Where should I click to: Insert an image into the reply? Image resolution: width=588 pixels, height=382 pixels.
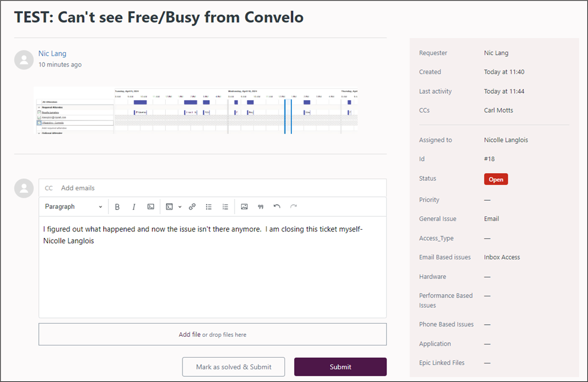(244, 207)
